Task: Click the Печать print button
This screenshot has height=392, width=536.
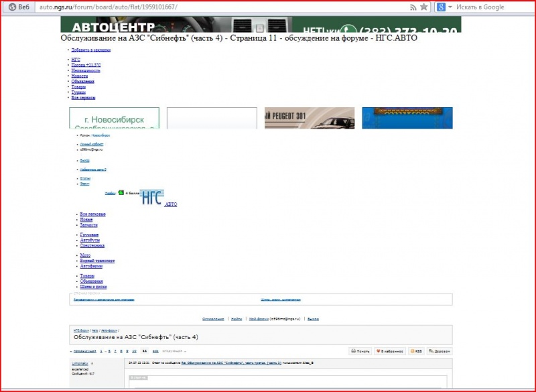Action: (360, 351)
